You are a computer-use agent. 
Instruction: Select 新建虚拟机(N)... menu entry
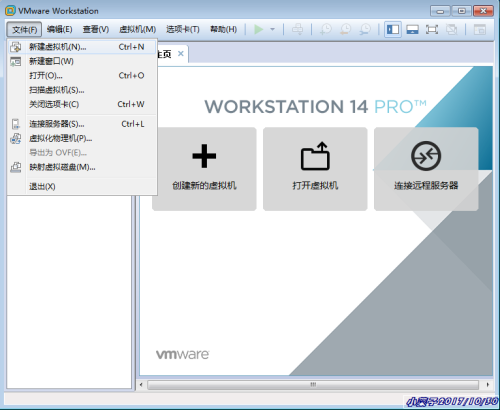82,47
